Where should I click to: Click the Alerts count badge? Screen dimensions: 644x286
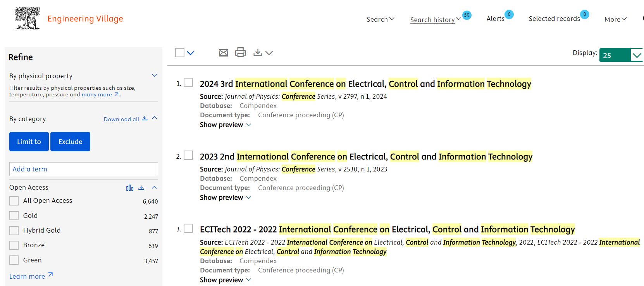point(509,14)
